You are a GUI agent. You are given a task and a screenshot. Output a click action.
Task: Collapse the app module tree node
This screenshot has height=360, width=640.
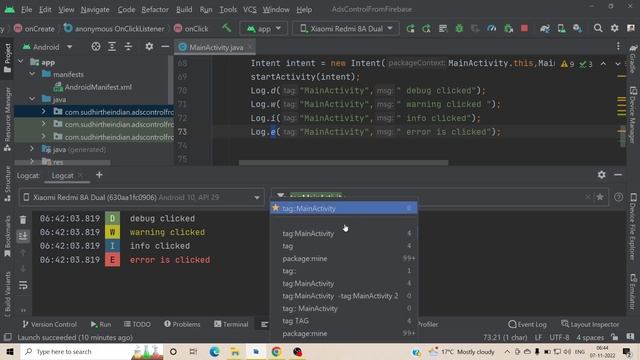tap(21, 62)
